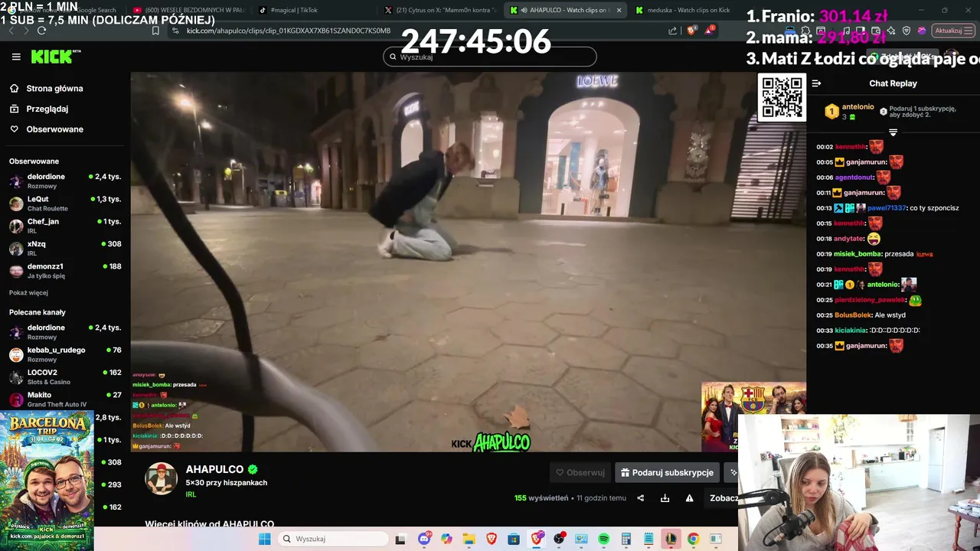The height and width of the screenshot is (551, 980).
Task: Collapse the Chat Replay panel
Action: click(816, 83)
